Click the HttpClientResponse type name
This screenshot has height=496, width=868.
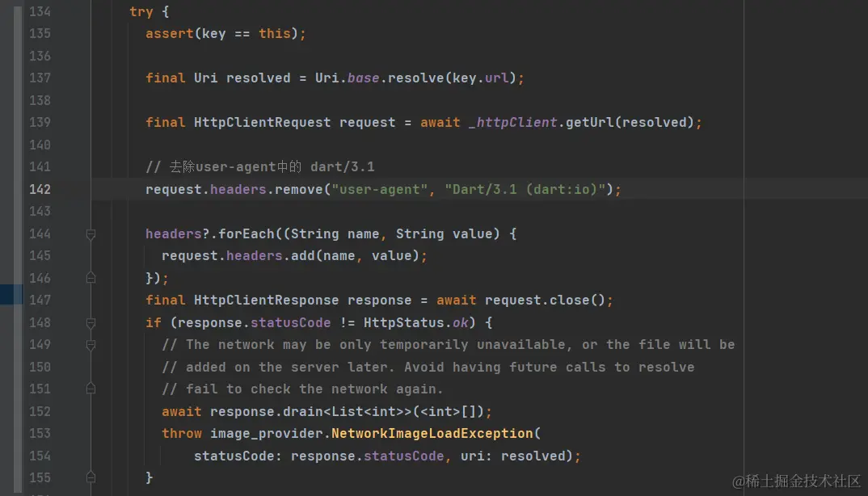point(266,300)
